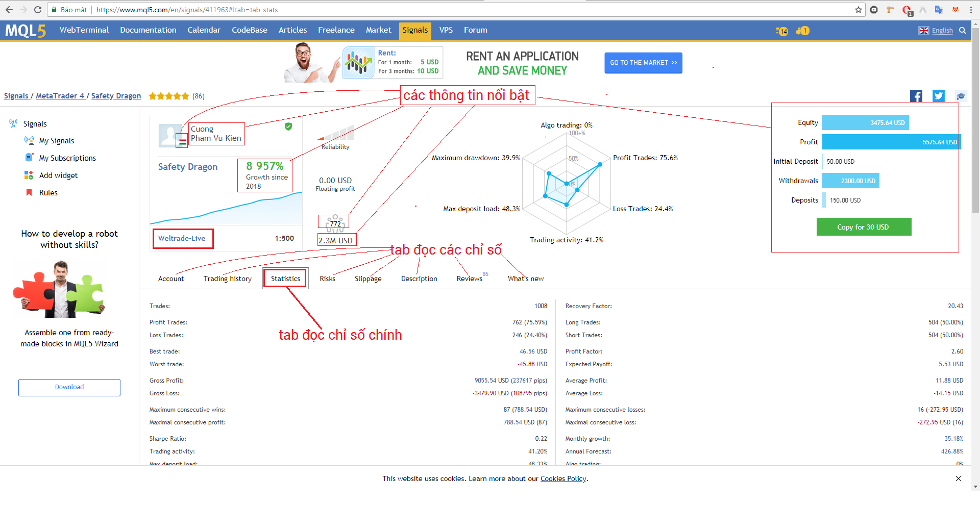Open notifications badge showing 14
The width and height of the screenshot is (980, 505).
782,31
